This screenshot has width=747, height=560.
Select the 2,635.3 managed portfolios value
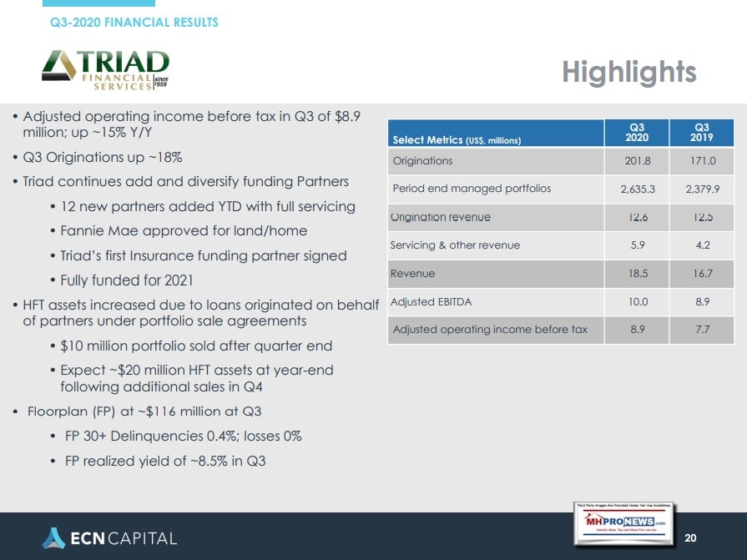click(637, 189)
